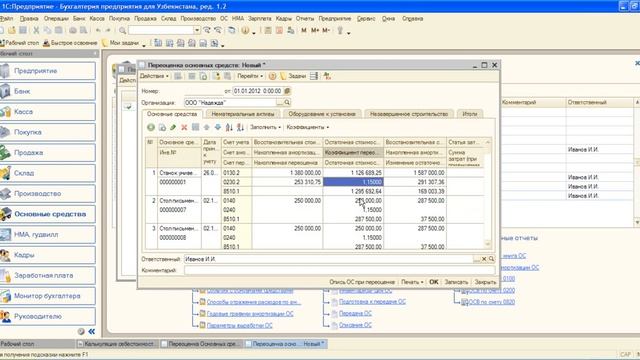Select the highlighted coefficient cell 1.15000

[353, 182]
